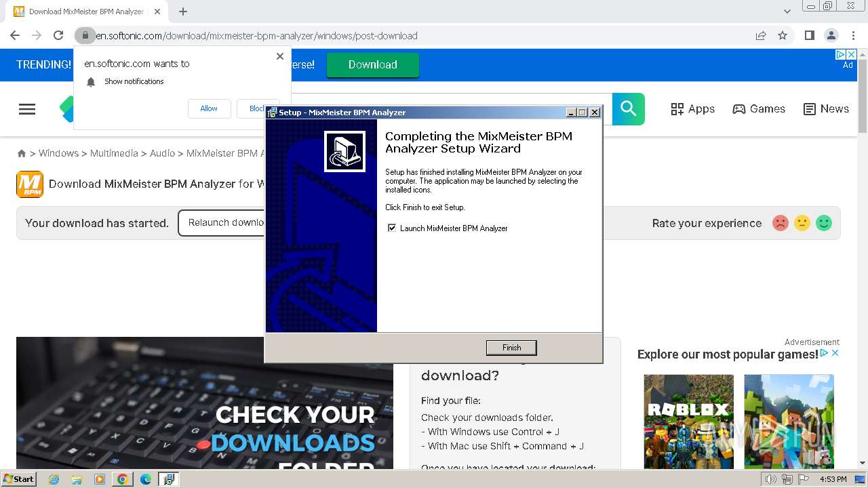Viewport: 868px width, 488px height.
Task: Share this page via the share icon
Action: tap(761, 35)
